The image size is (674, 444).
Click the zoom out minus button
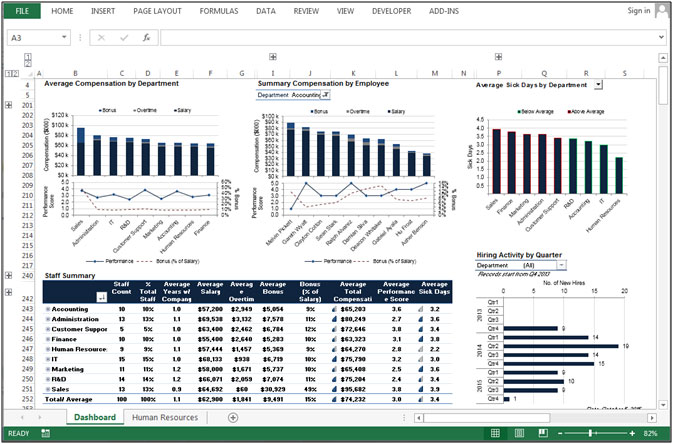[x=560, y=433]
